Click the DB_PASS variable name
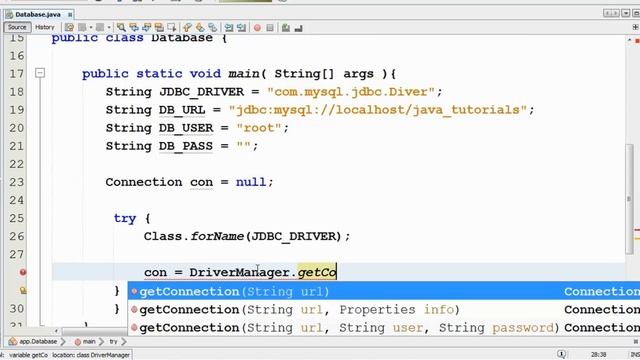 pos(186,146)
